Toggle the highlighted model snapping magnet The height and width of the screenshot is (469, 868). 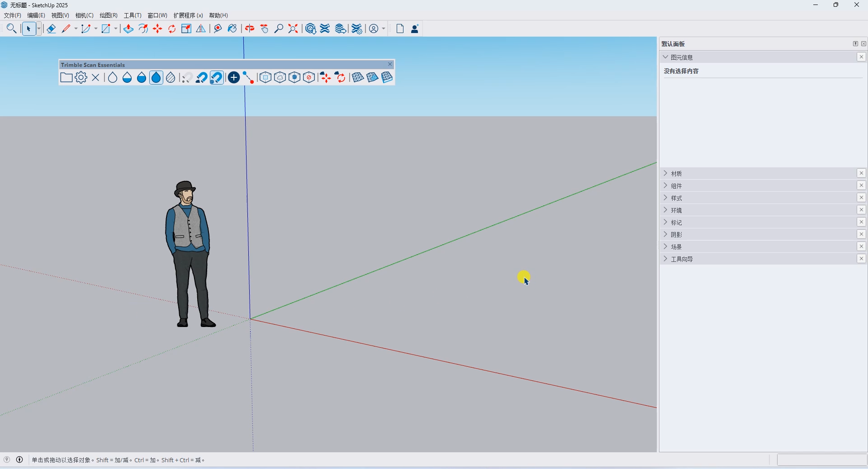pyautogui.click(x=217, y=78)
